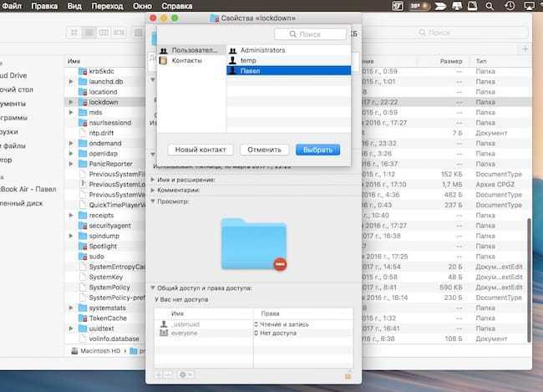Click the Новый контакт button

click(x=200, y=150)
